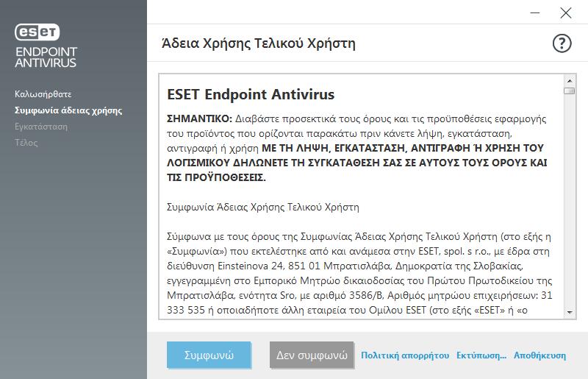Open the Πολιτική απορρήτου link
The width and height of the screenshot is (588, 379).
pos(405,355)
